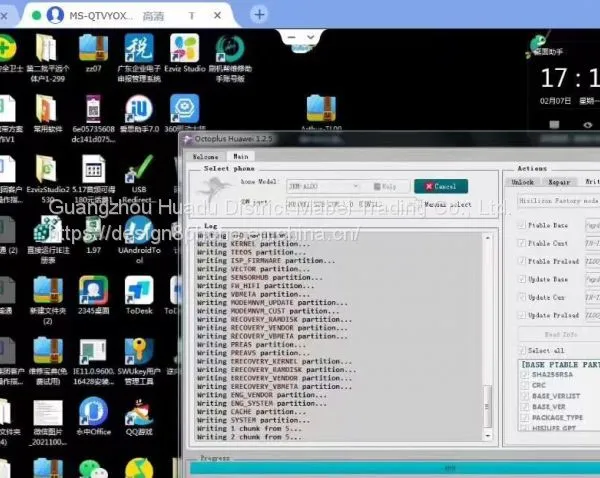This screenshot has width=600, height=478.
Task: Toggle the Ptable Cust checkbox
Action: [x=522, y=243]
